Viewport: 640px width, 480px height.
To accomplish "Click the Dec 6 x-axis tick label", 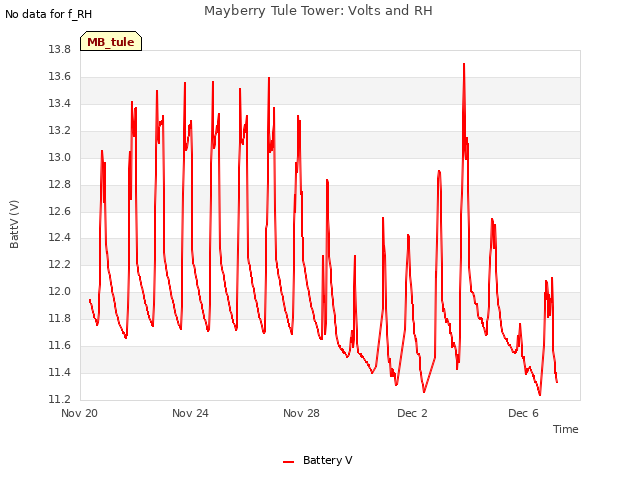I will (x=523, y=413).
